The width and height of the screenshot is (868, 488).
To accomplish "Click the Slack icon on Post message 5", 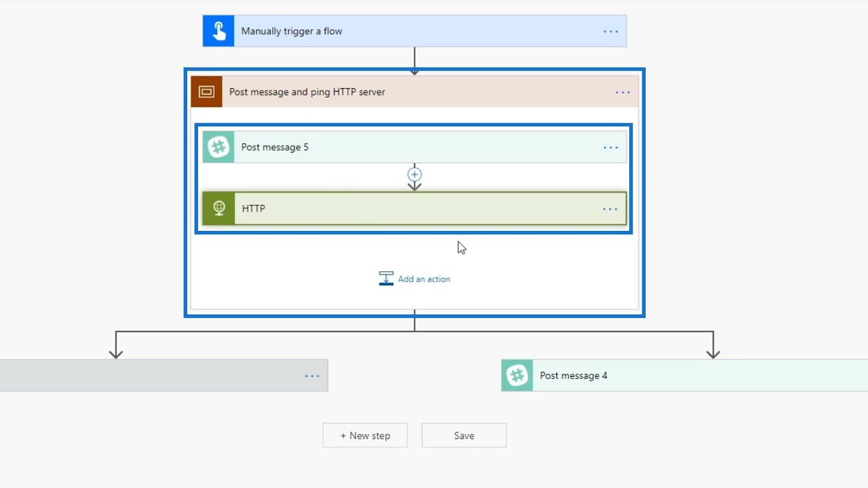I will (x=219, y=147).
